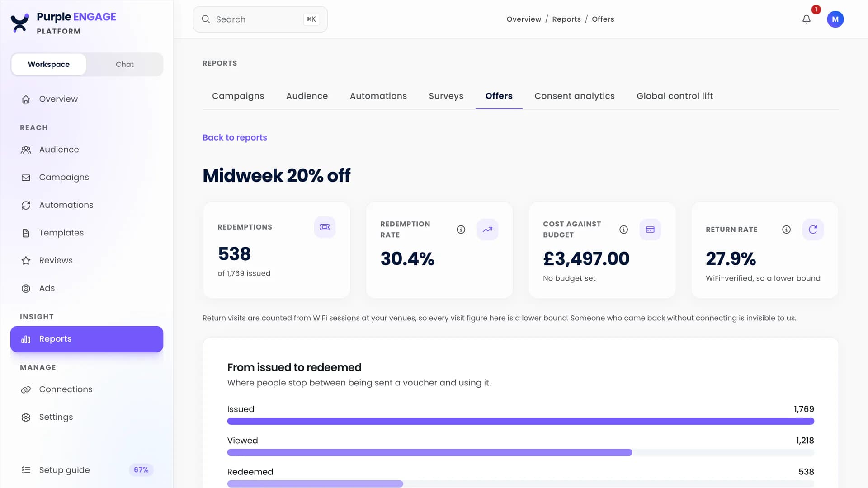This screenshot has height=488, width=868.
Task: Select the Offers report tab
Action: 499,96
